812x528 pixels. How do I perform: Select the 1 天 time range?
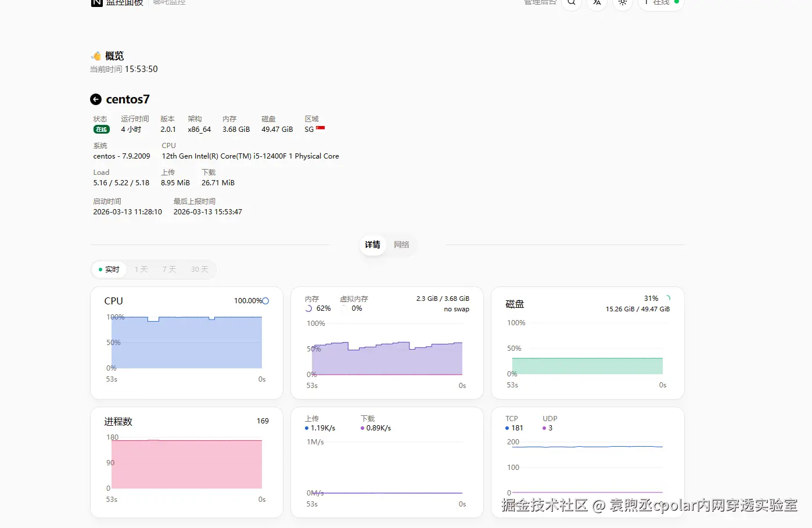(x=141, y=270)
